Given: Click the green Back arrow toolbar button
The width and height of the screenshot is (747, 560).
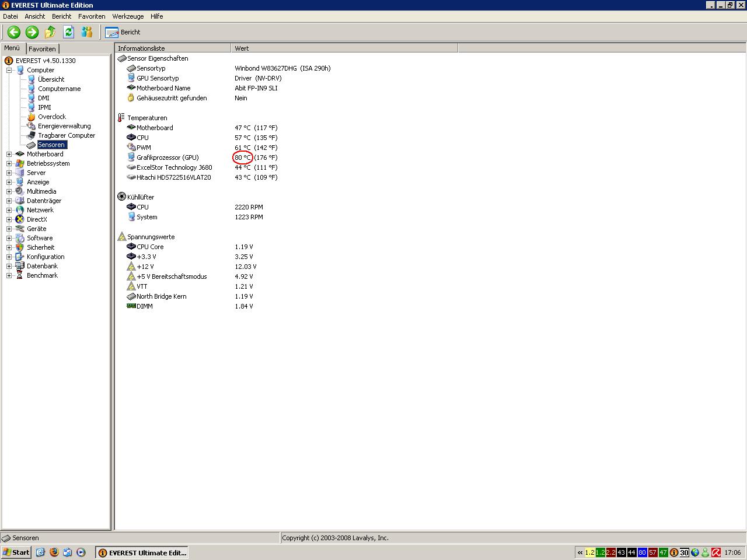Looking at the screenshot, I should tap(14, 32).
